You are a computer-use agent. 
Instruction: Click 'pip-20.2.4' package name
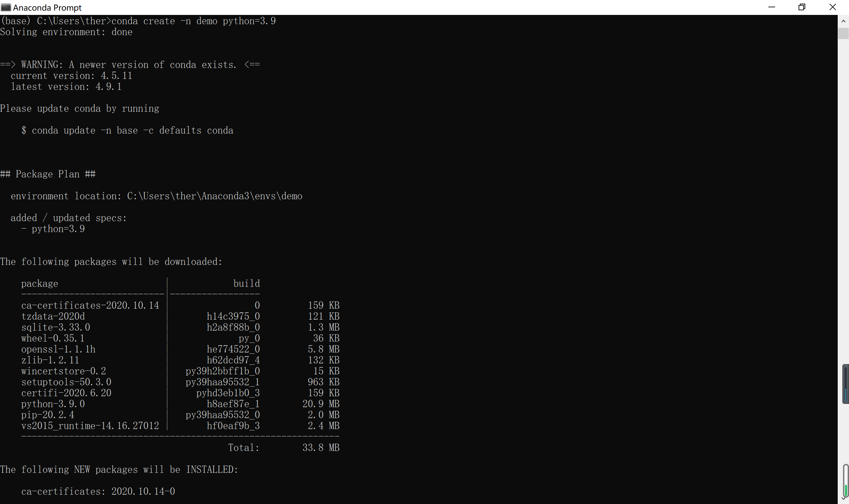[47, 415]
